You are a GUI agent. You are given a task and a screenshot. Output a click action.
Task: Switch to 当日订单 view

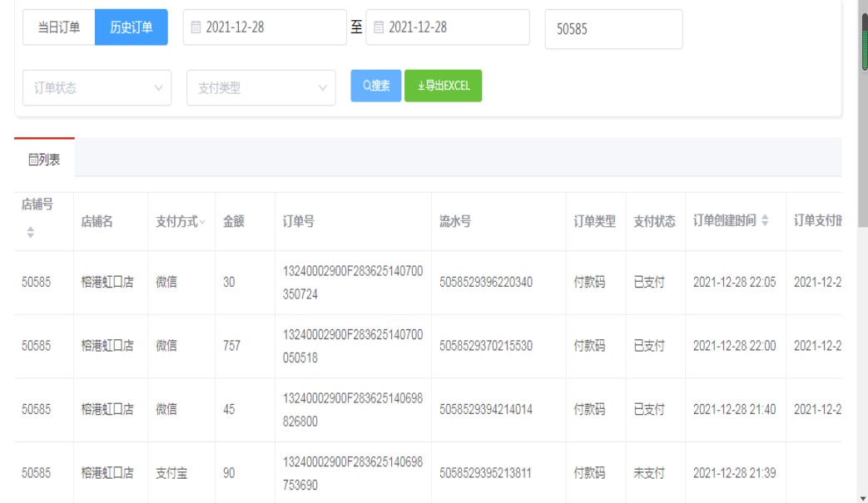pos(58,27)
